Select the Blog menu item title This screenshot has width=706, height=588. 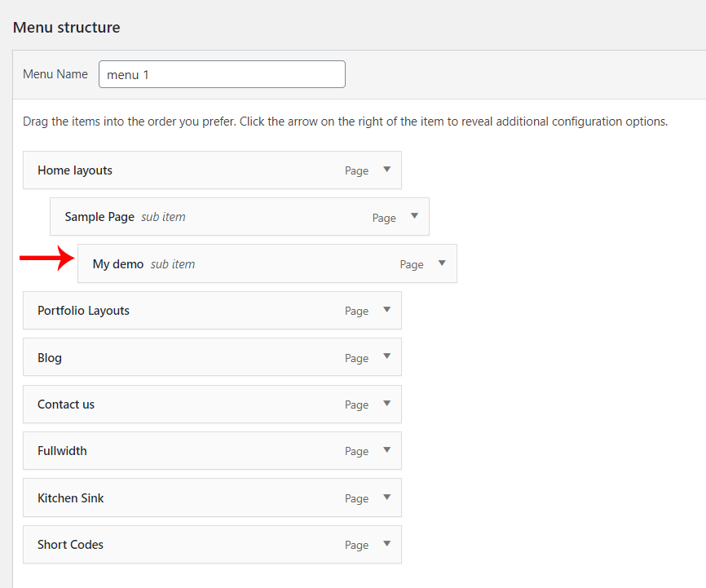click(x=50, y=358)
